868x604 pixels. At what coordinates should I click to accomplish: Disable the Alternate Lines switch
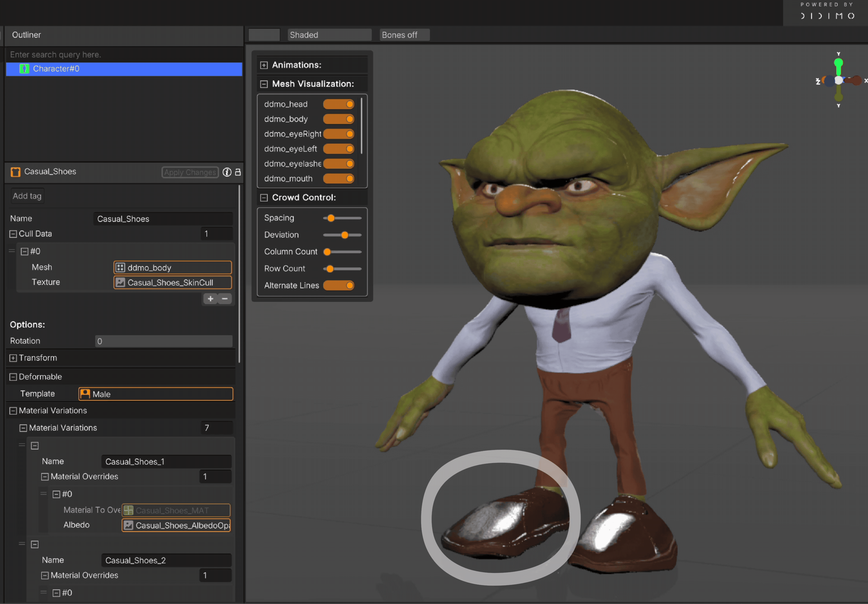[x=338, y=286]
